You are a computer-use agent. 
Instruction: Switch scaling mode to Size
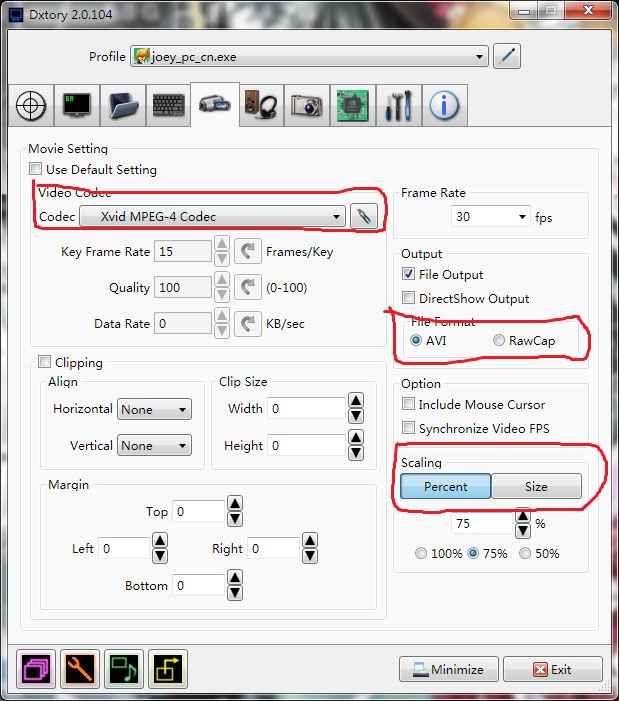tap(536, 486)
